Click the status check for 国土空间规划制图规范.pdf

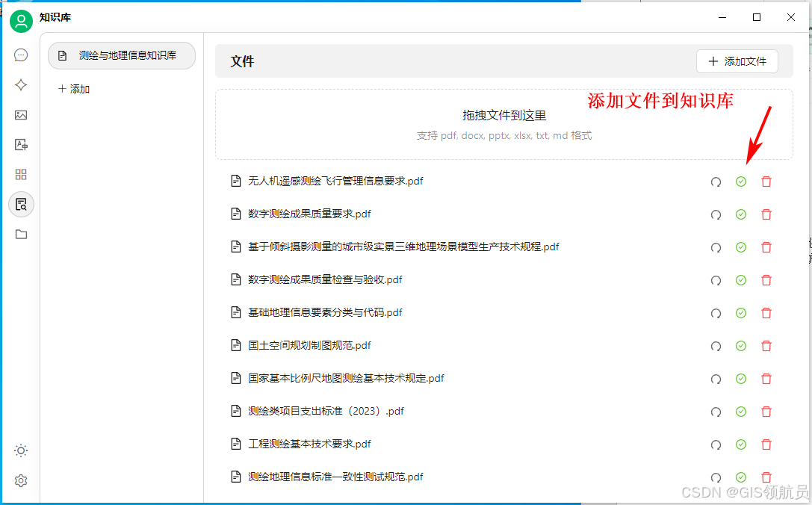coord(741,346)
